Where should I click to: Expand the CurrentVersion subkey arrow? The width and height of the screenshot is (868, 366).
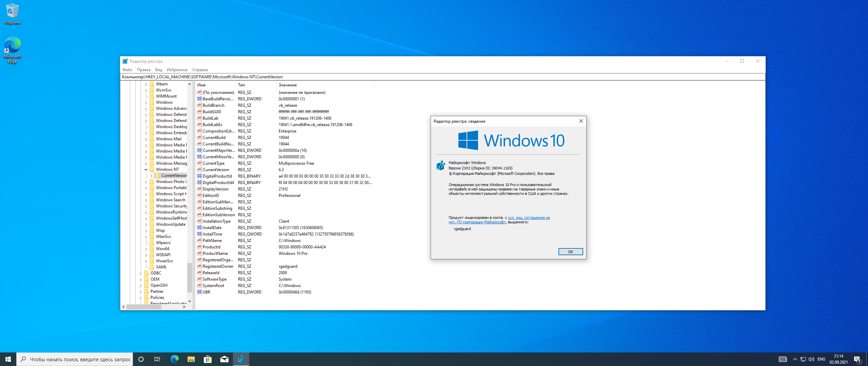coord(152,176)
